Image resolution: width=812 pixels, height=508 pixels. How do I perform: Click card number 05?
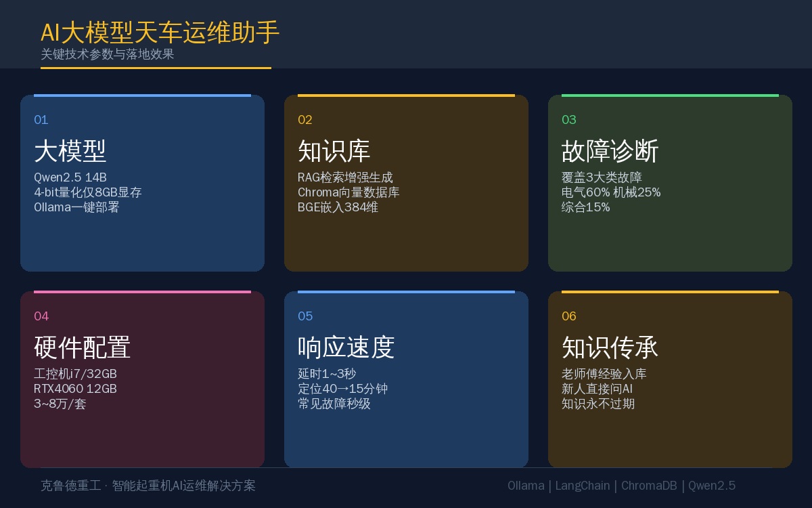(x=305, y=316)
